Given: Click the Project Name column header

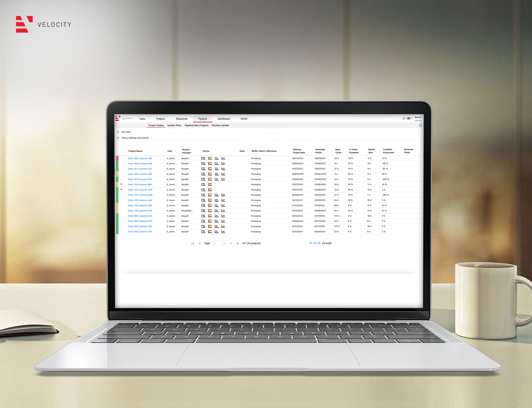Looking at the screenshot, I should (x=135, y=151).
